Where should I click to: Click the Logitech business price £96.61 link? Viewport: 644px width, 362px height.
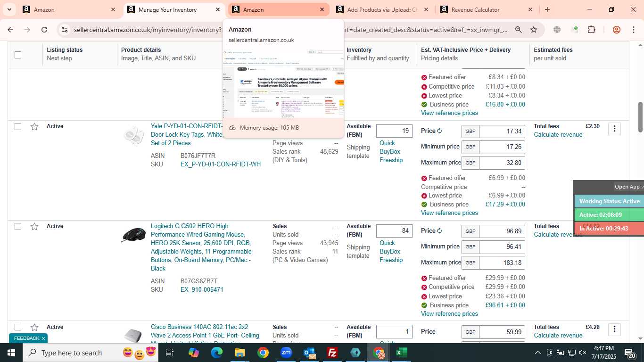tap(505, 305)
